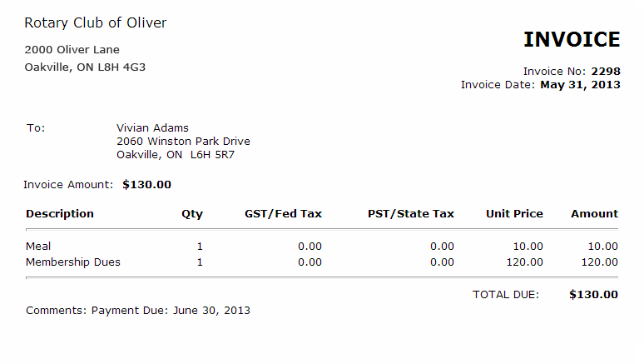Click the Oakville, ON L8H 4G3 line
The image size is (644, 364).
85,67
